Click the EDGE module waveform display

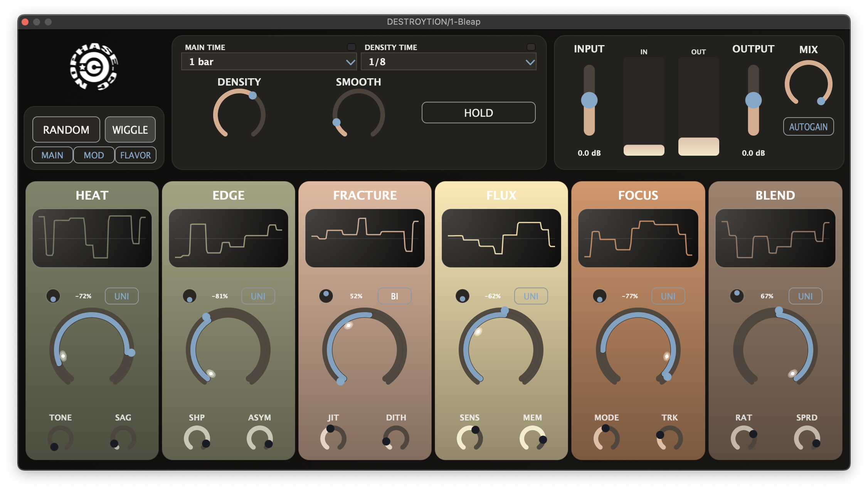[x=229, y=238]
